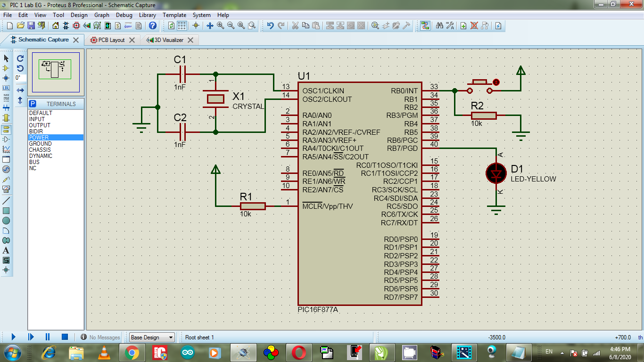The height and width of the screenshot is (362, 644).
Task: Choose Graph mode tool
Action: coord(6,149)
